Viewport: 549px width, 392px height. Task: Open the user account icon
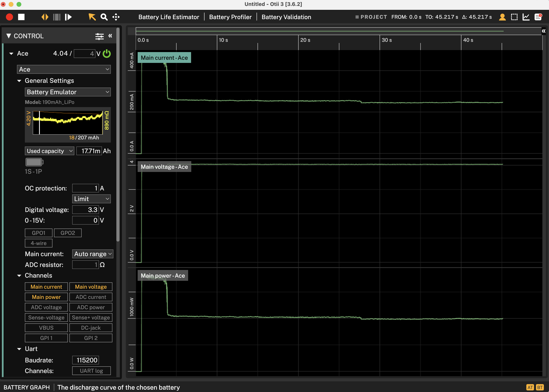(x=502, y=17)
